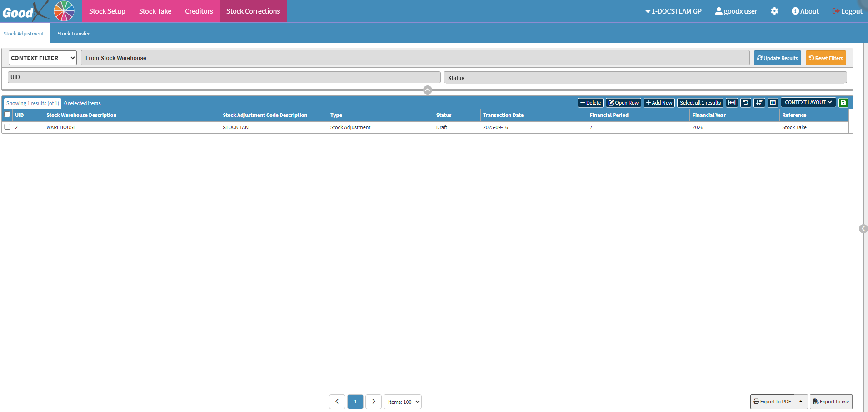Click the sort order icon
The height and width of the screenshot is (412, 868).
tap(759, 103)
